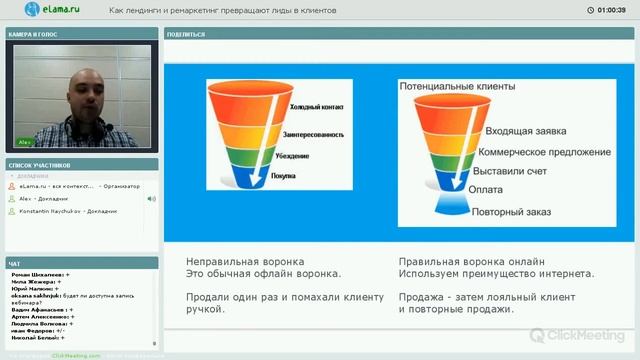The height and width of the screenshot is (360, 640).
Task: Toggle the speaker icon in Alex's row
Action: point(151,199)
